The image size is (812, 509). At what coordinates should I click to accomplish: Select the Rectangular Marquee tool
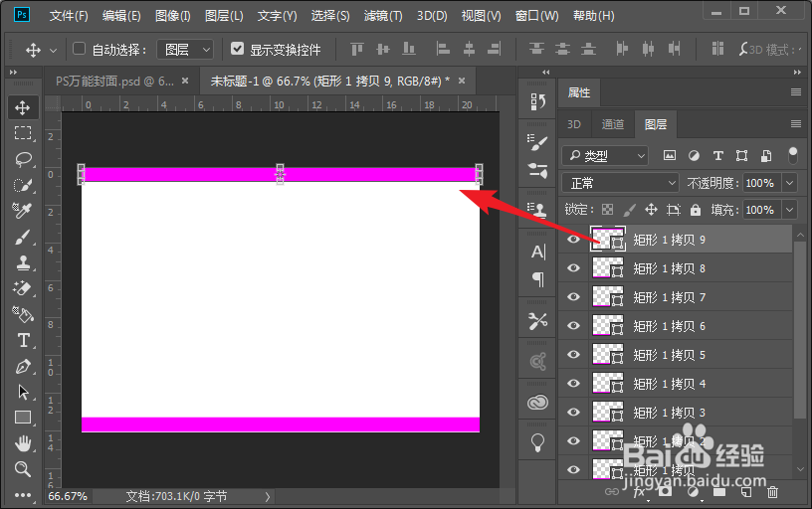22,133
